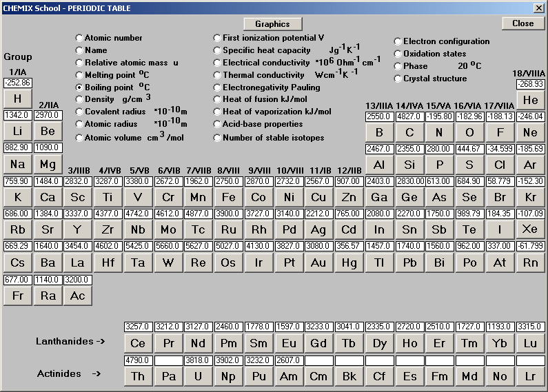This screenshot has width=548, height=392.
Task: Click the Close button
Action: (522, 23)
